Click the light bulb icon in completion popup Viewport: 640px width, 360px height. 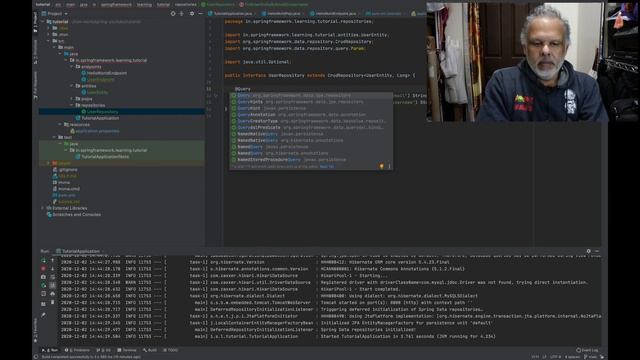click(x=382, y=166)
